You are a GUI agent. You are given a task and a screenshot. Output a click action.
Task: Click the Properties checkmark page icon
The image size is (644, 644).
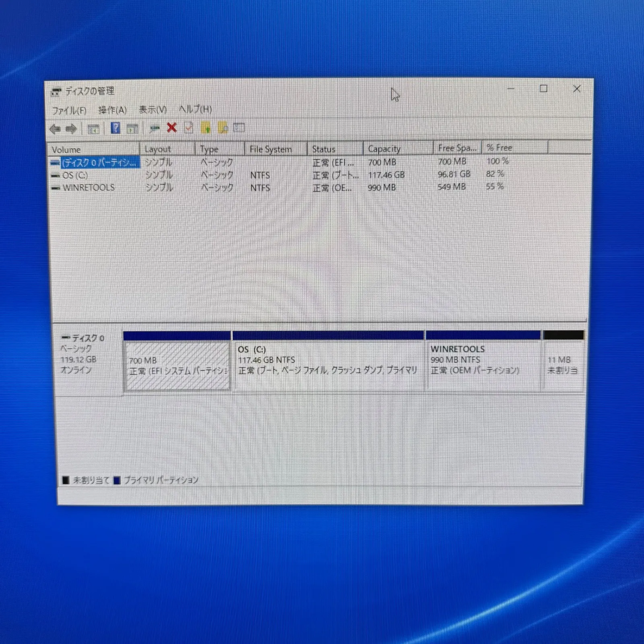pyautogui.click(x=188, y=128)
